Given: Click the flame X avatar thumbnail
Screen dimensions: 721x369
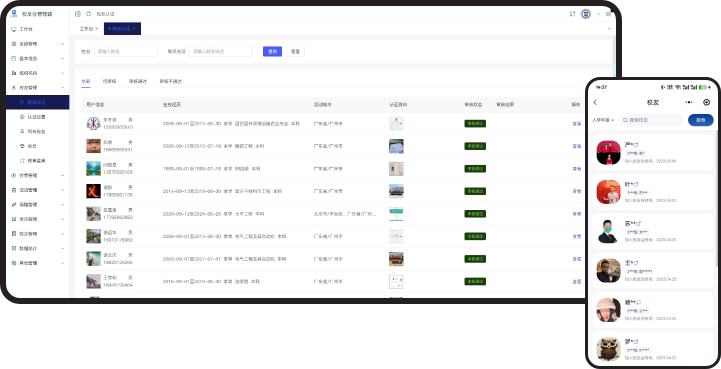Looking at the screenshot, I should point(93,191).
